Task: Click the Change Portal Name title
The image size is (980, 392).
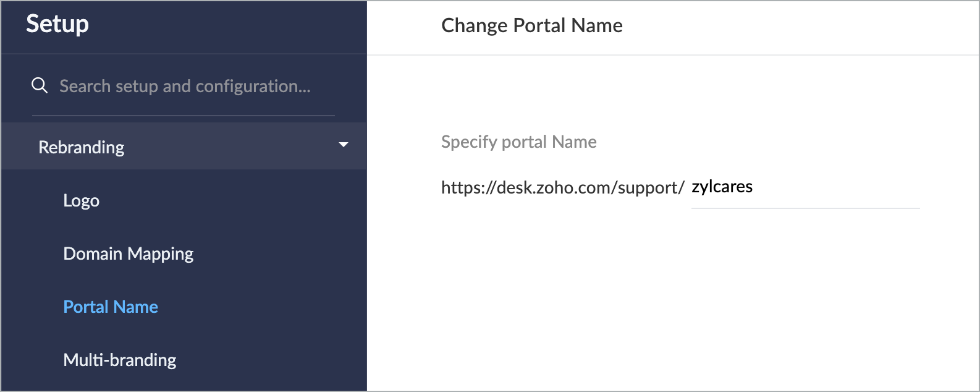Action: coord(531,25)
